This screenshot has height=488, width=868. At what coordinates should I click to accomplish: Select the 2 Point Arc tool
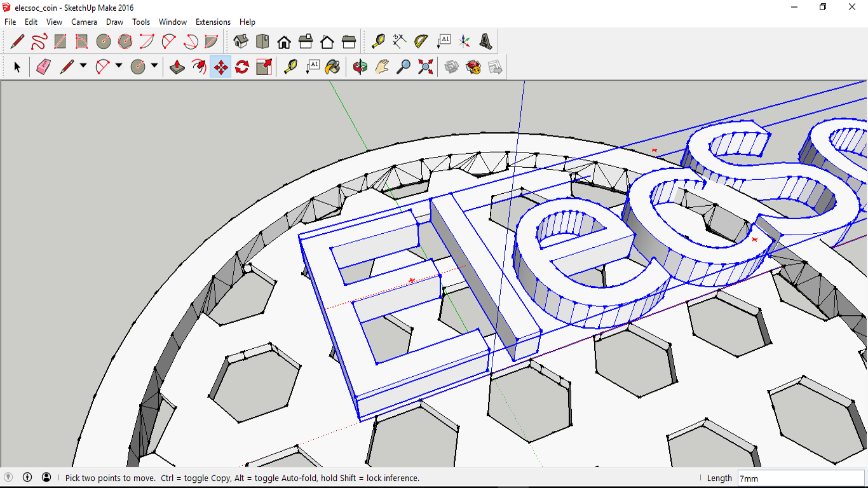click(x=168, y=42)
